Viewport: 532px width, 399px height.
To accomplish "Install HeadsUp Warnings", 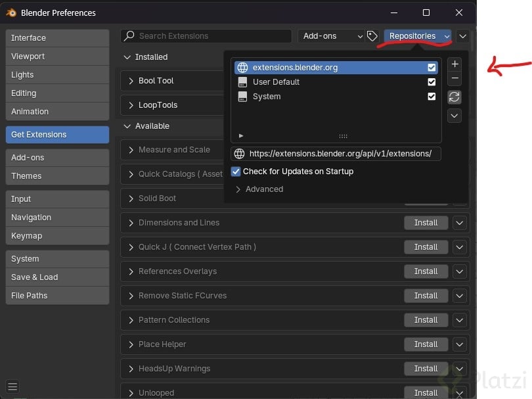I will coord(426,369).
